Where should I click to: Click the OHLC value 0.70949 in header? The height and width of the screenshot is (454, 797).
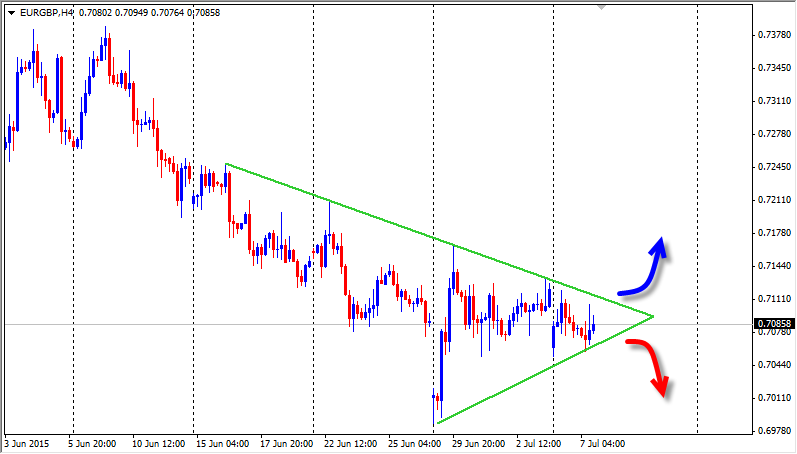click(x=132, y=13)
